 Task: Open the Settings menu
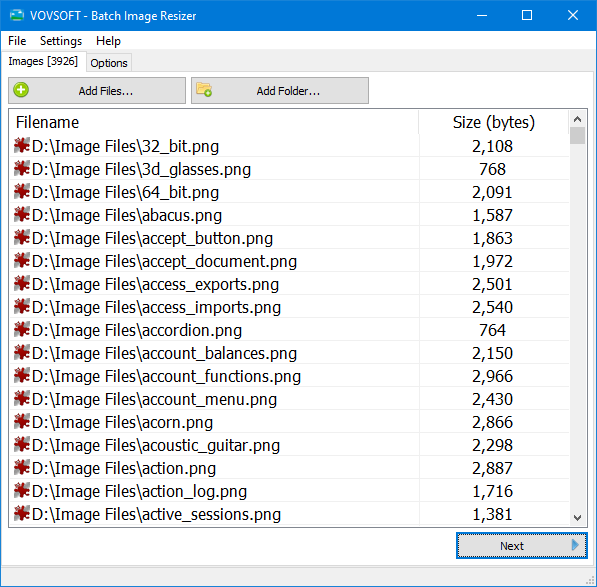[x=61, y=41]
